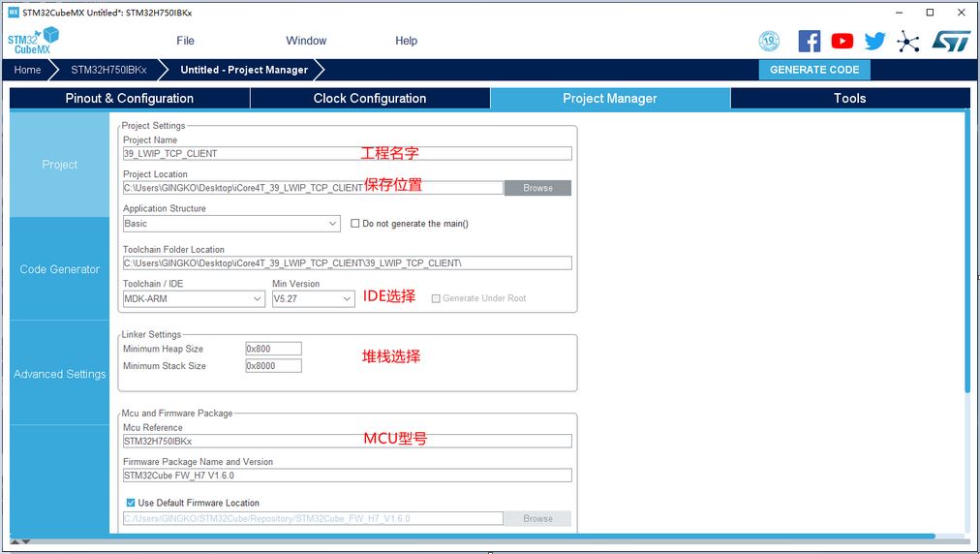Screen dimensions: 980x554
Task: Open the Twitter bird icon
Action: tap(874, 41)
